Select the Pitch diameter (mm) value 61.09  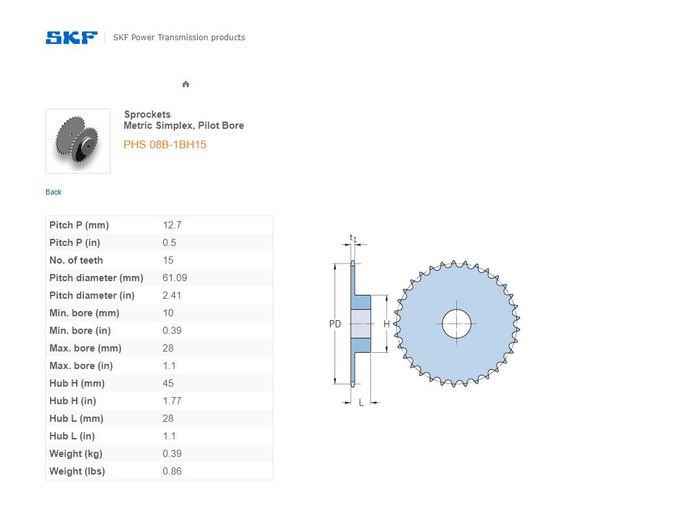[176, 278]
